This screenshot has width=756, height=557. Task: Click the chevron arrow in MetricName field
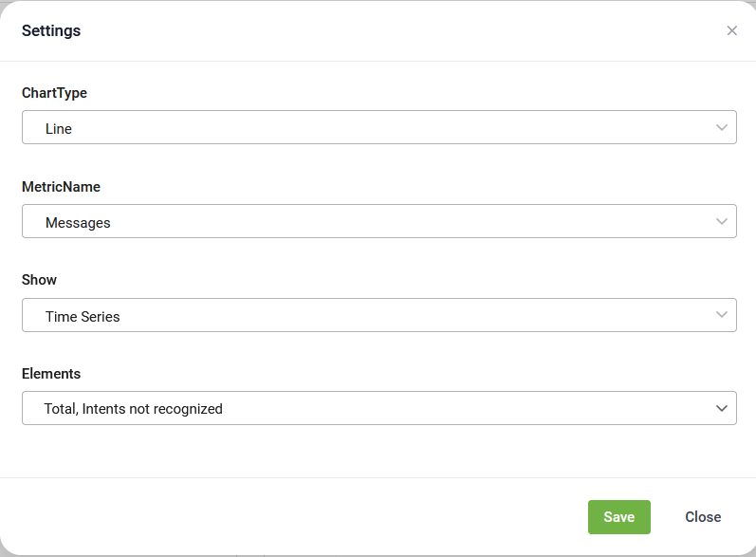point(721,221)
